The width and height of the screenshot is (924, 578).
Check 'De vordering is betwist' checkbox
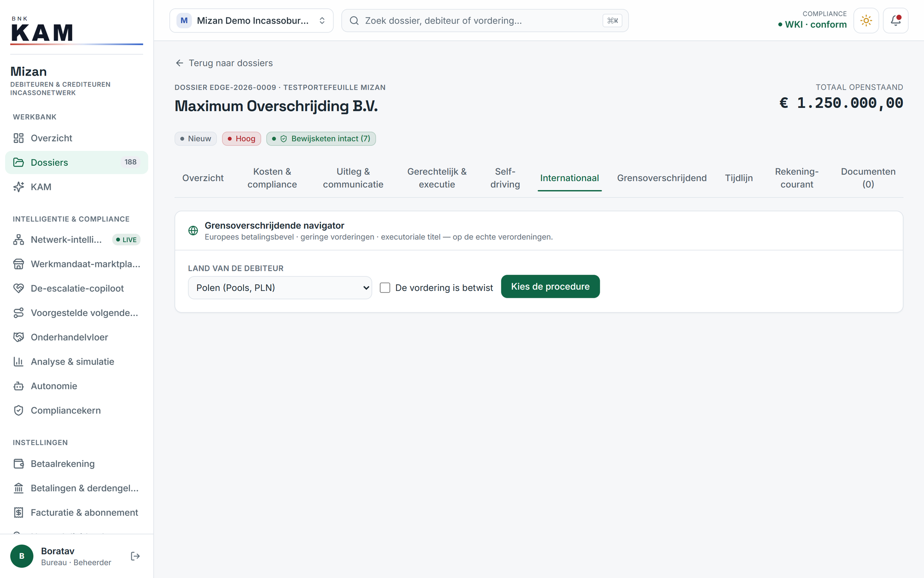[385, 288]
